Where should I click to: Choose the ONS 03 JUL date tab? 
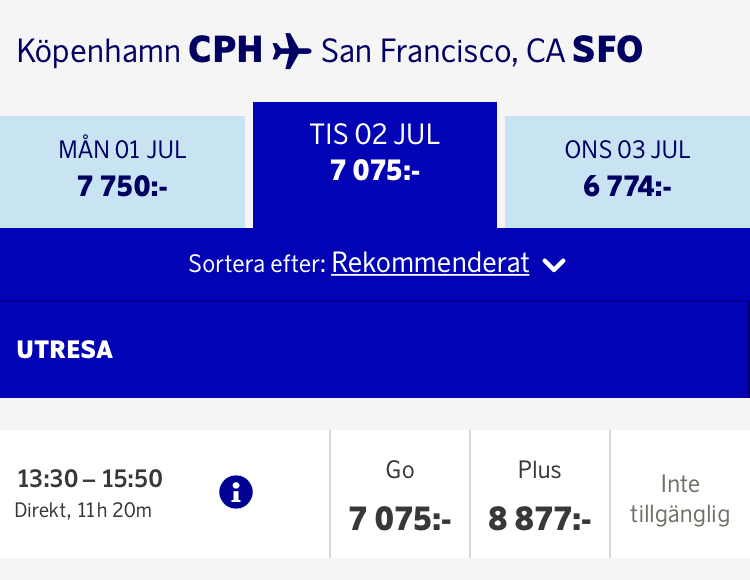click(627, 170)
